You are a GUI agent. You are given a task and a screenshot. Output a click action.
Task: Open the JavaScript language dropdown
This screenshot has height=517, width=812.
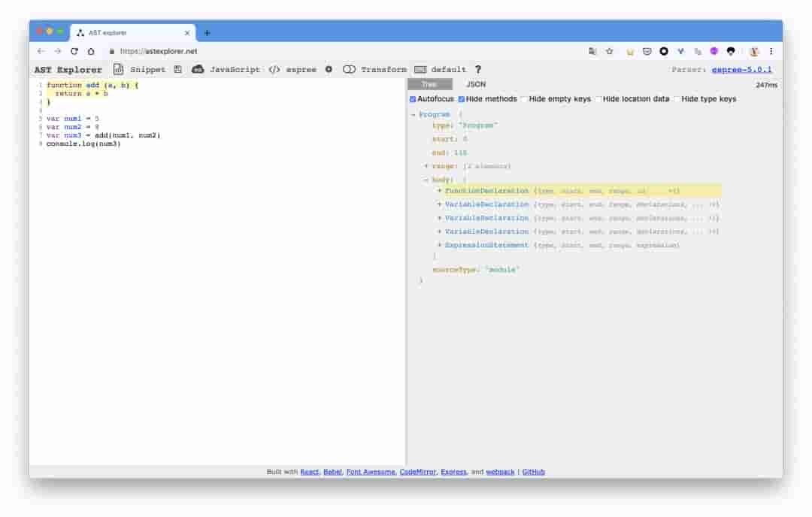[226, 70]
